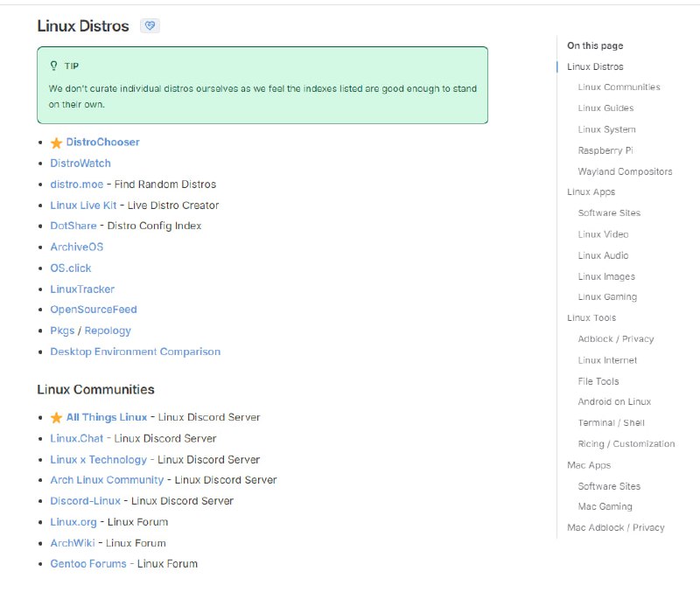Visit the Linux Live Kit link

point(83,205)
